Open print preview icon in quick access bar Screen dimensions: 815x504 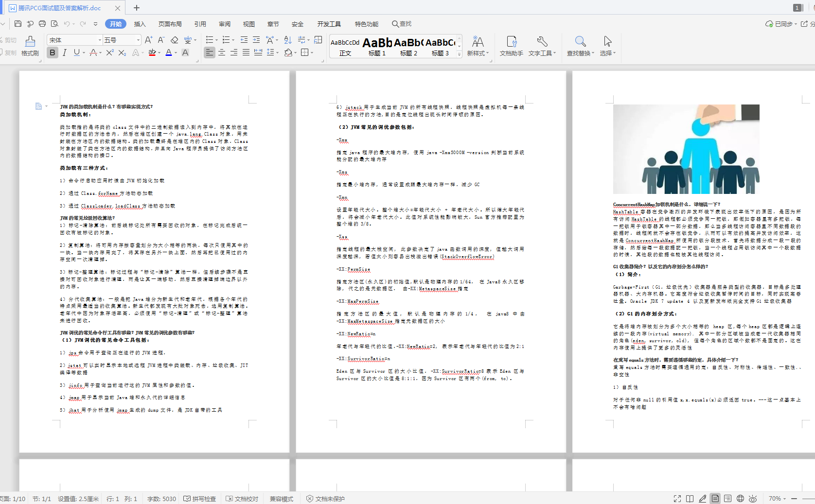54,24
